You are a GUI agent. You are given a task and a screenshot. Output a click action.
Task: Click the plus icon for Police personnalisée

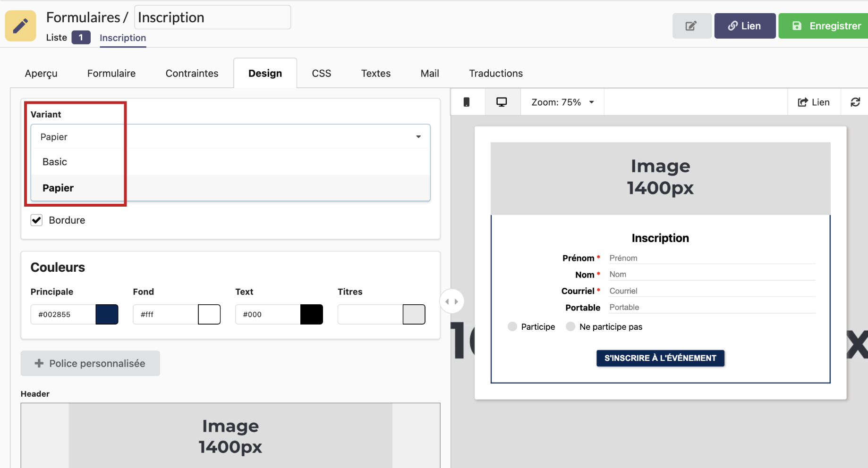click(x=39, y=363)
